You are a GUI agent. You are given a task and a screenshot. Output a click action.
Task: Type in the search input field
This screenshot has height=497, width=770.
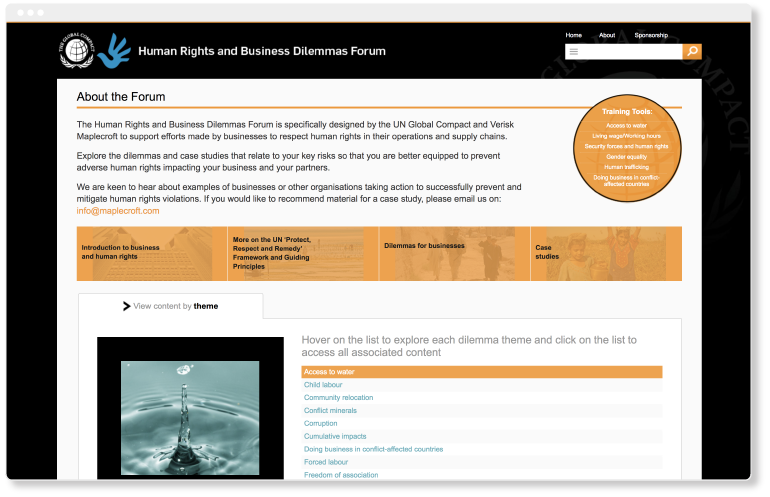pyautogui.click(x=630, y=52)
